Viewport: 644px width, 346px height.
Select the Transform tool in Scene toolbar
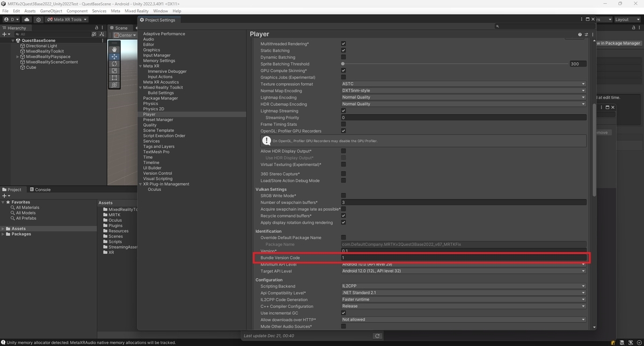(114, 85)
